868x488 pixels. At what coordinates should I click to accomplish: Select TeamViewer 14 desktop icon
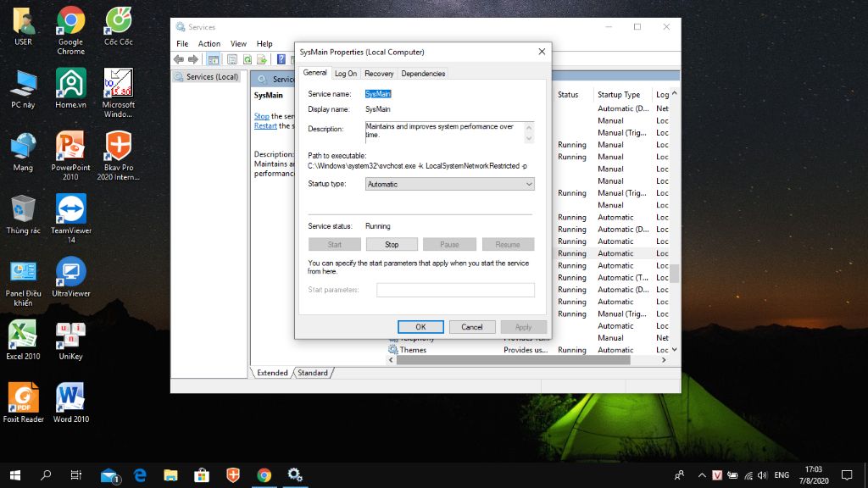coord(71,219)
